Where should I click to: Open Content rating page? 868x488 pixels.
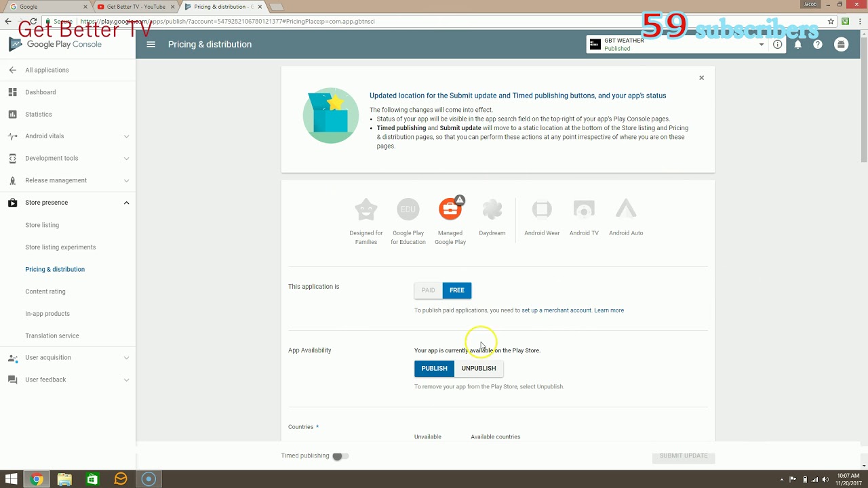click(45, 291)
